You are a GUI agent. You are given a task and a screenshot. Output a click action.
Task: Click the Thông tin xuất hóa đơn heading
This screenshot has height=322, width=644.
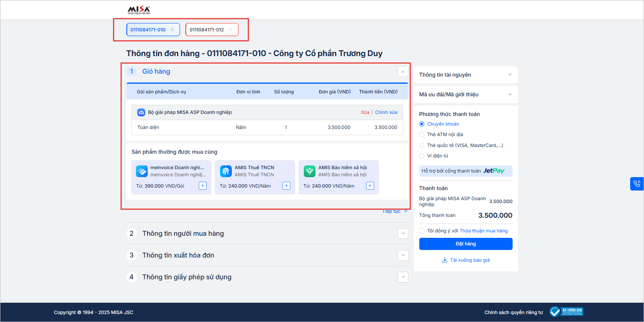pos(178,255)
